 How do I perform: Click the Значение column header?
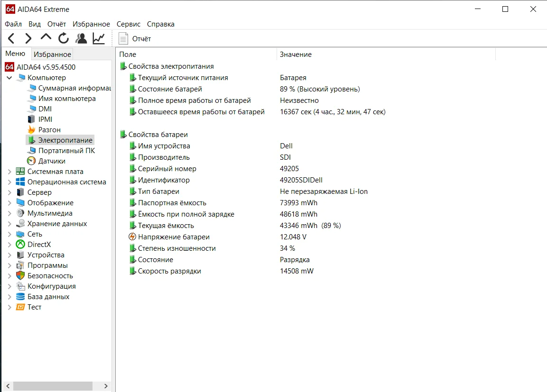point(386,55)
